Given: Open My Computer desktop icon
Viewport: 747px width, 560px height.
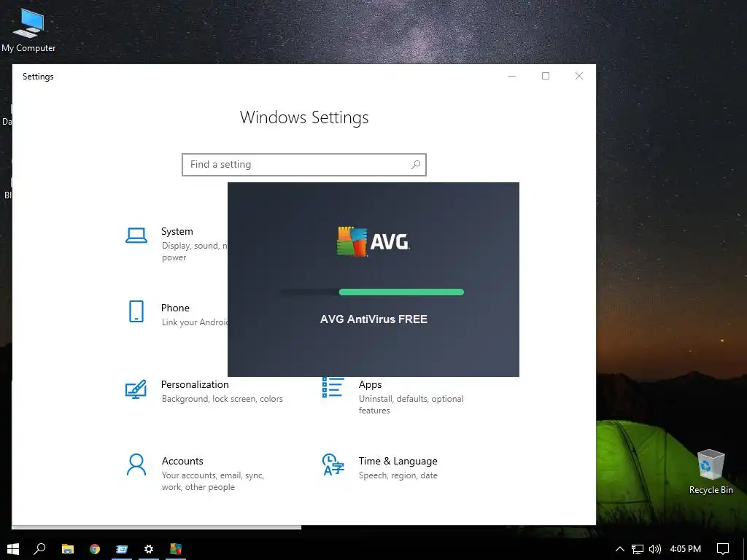Looking at the screenshot, I should [x=28, y=30].
